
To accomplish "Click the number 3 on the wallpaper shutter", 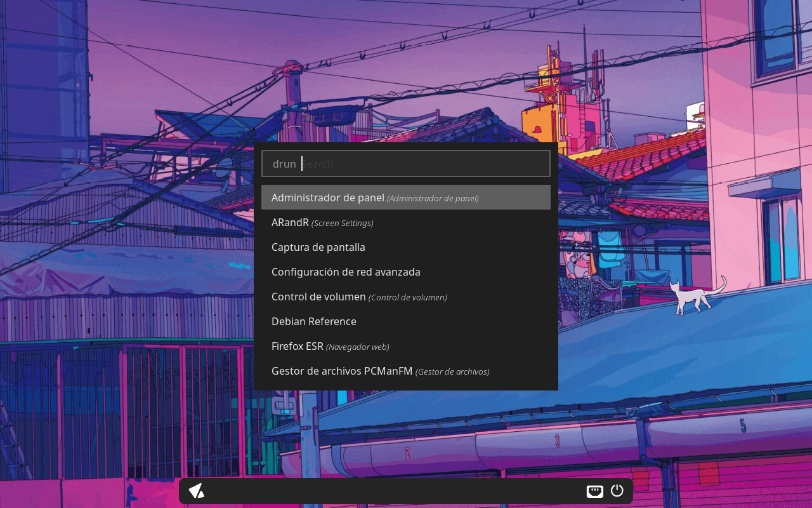I will tap(557, 440).
